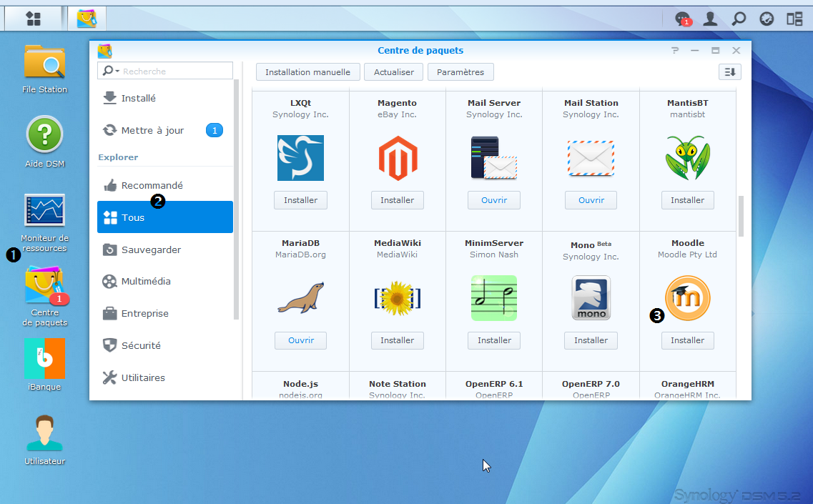Click the Recherche search field

pyautogui.click(x=165, y=71)
